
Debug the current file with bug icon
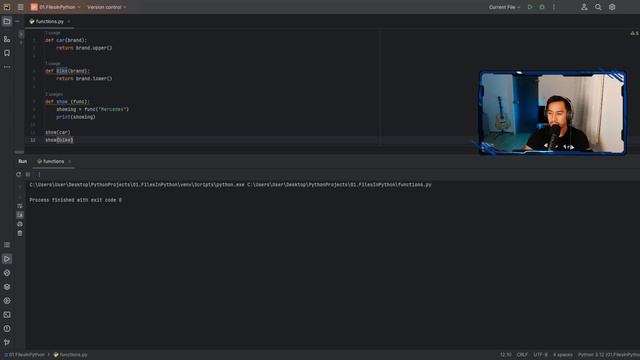pos(542,7)
